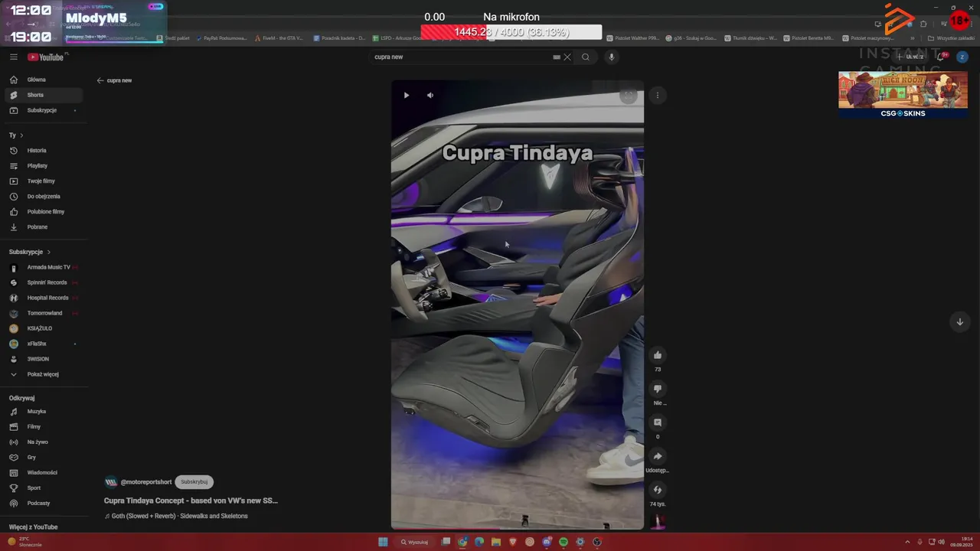
Task: Open Do obejrzenia watch later list
Action: (44, 197)
